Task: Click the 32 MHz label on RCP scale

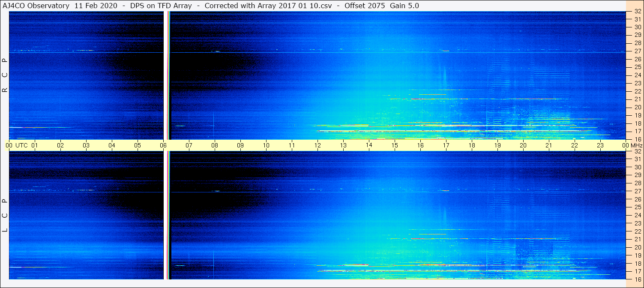Action: coord(637,12)
